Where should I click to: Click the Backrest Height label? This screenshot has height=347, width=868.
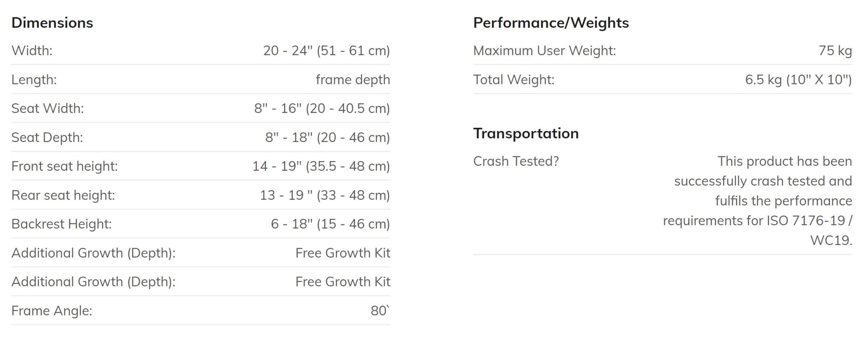(61, 224)
